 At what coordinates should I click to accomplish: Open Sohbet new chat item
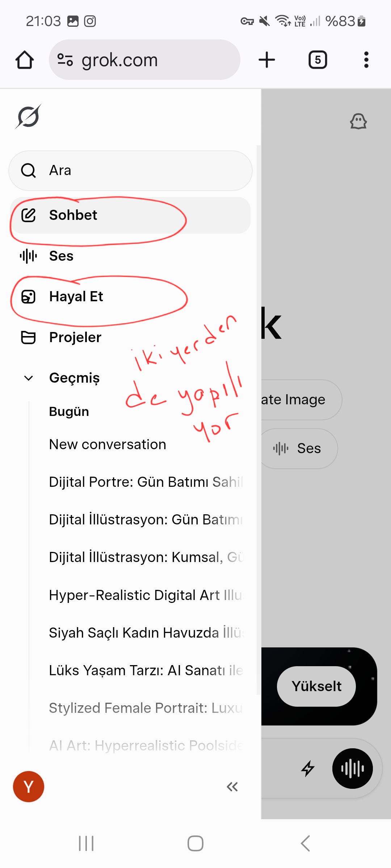pyautogui.click(x=130, y=215)
